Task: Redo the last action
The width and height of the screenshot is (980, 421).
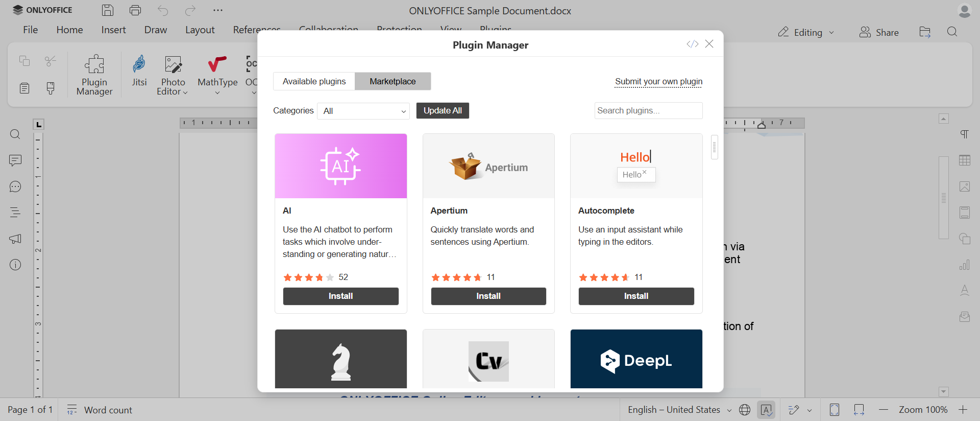Action: click(190, 10)
